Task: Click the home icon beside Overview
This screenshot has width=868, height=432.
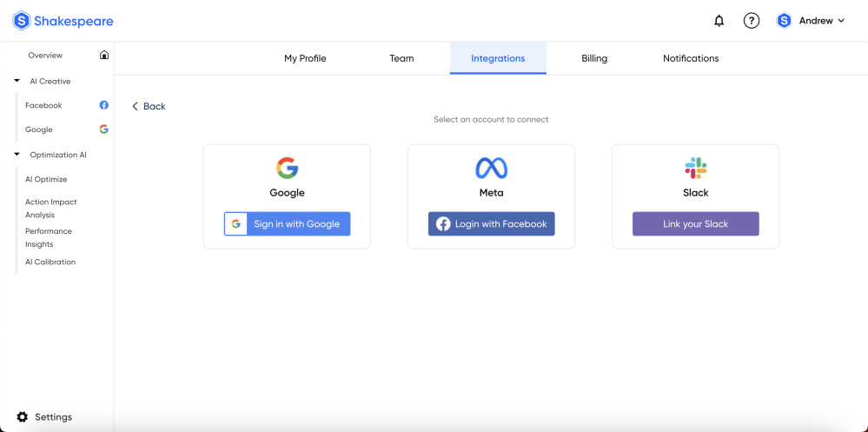Action: coord(104,55)
